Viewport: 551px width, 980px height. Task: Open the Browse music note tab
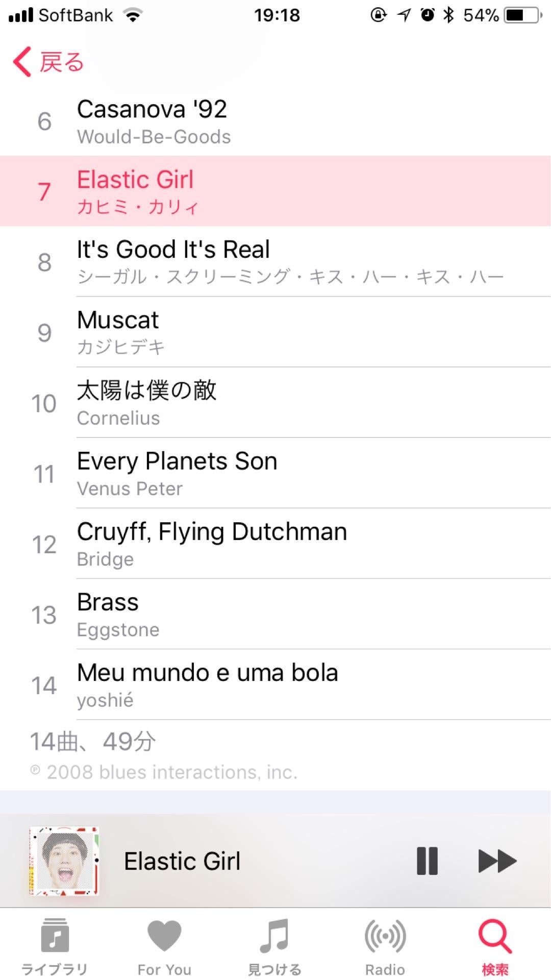pyautogui.click(x=274, y=937)
